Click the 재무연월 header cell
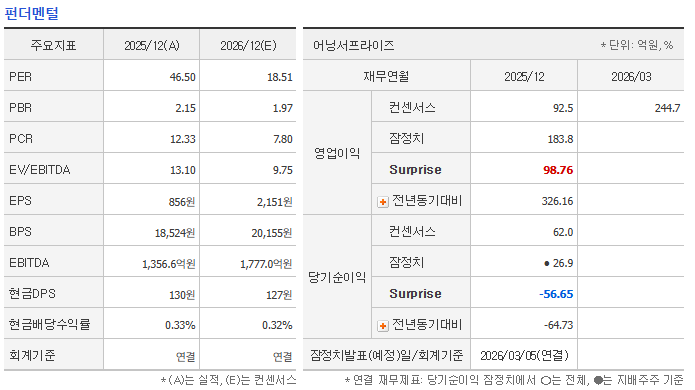This screenshot has width=695, height=390. coord(387,76)
